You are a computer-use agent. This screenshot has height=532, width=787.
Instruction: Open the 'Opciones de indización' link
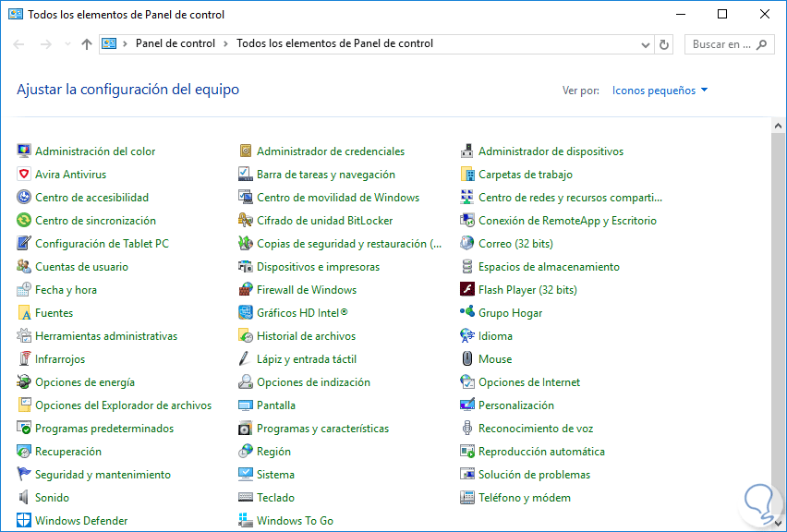tap(313, 382)
